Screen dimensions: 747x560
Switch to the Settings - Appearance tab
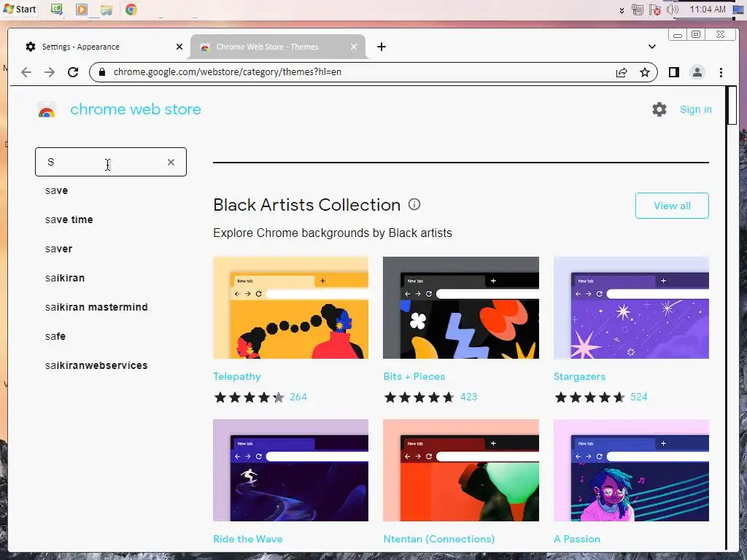pyautogui.click(x=101, y=47)
